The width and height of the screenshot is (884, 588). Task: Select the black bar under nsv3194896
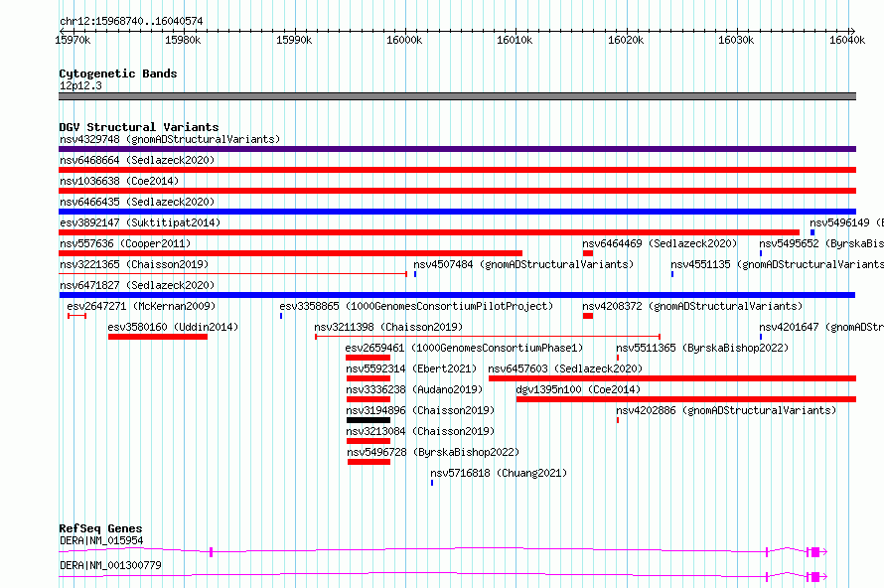point(368,420)
